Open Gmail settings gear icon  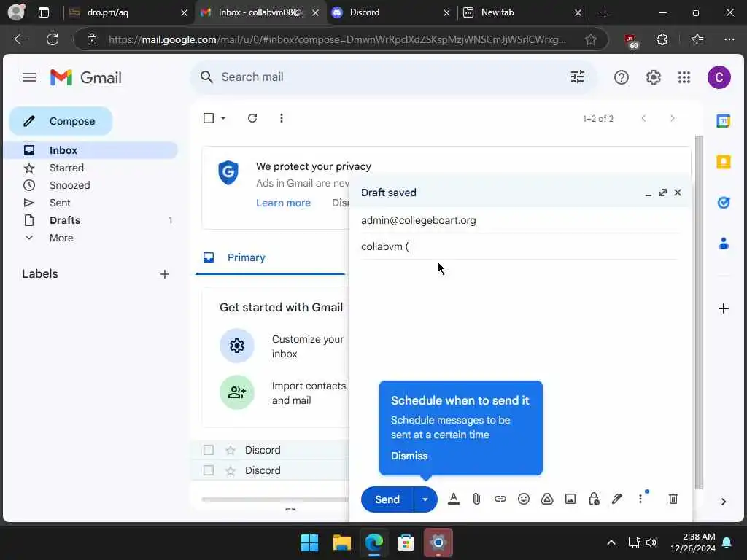click(x=653, y=77)
